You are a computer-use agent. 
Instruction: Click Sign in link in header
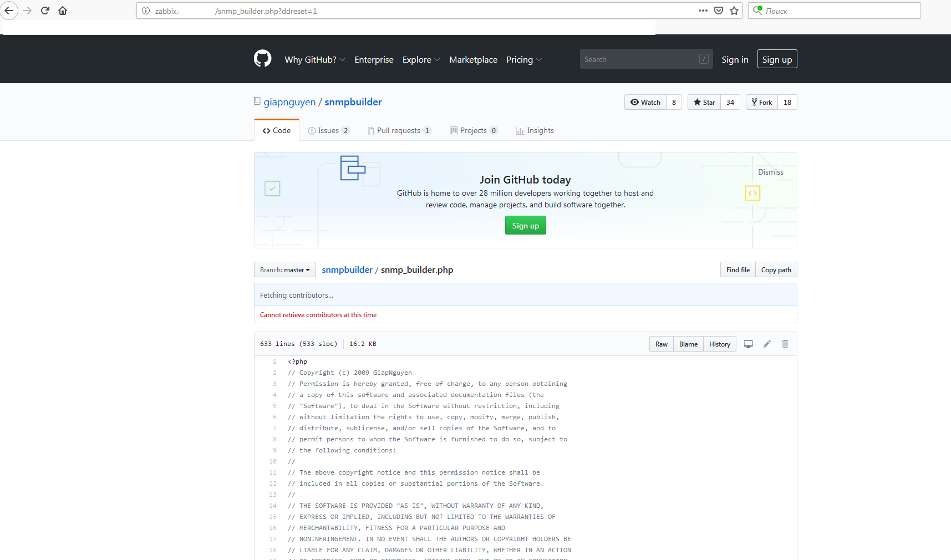(x=735, y=59)
